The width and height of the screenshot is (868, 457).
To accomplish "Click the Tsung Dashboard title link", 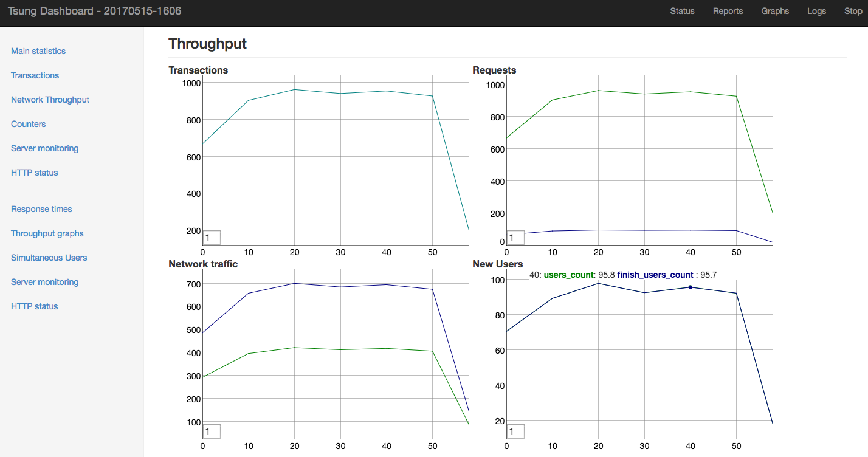I will (x=94, y=11).
